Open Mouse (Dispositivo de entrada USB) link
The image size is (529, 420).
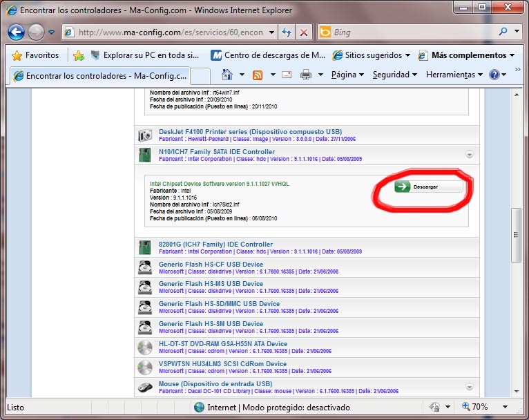(x=215, y=383)
